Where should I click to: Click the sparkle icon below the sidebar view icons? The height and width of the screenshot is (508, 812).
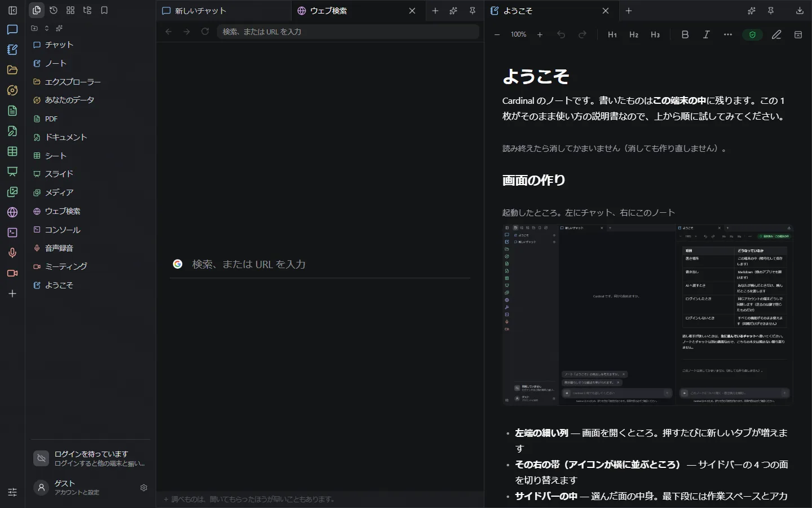click(59, 28)
